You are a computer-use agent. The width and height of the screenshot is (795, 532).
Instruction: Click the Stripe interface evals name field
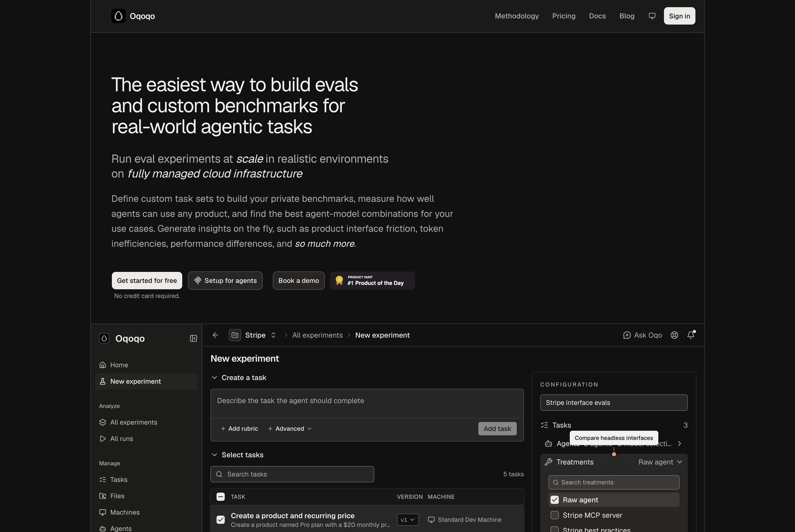click(614, 403)
